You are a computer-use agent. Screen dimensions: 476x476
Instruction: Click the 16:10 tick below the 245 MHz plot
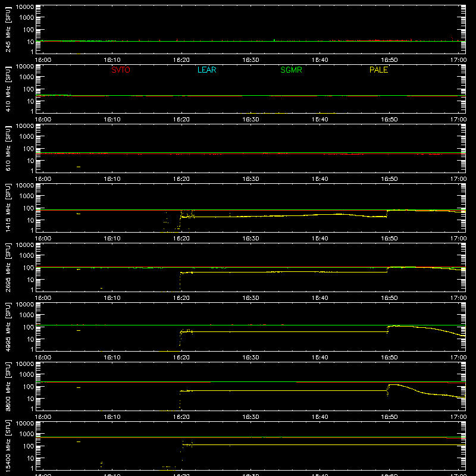[112, 60]
